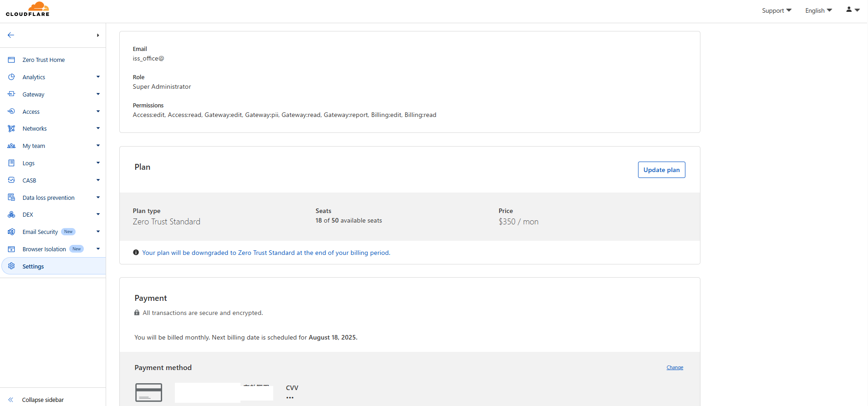868x406 pixels.
Task: Click the info icon beside downgrade notice
Action: point(136,253)
